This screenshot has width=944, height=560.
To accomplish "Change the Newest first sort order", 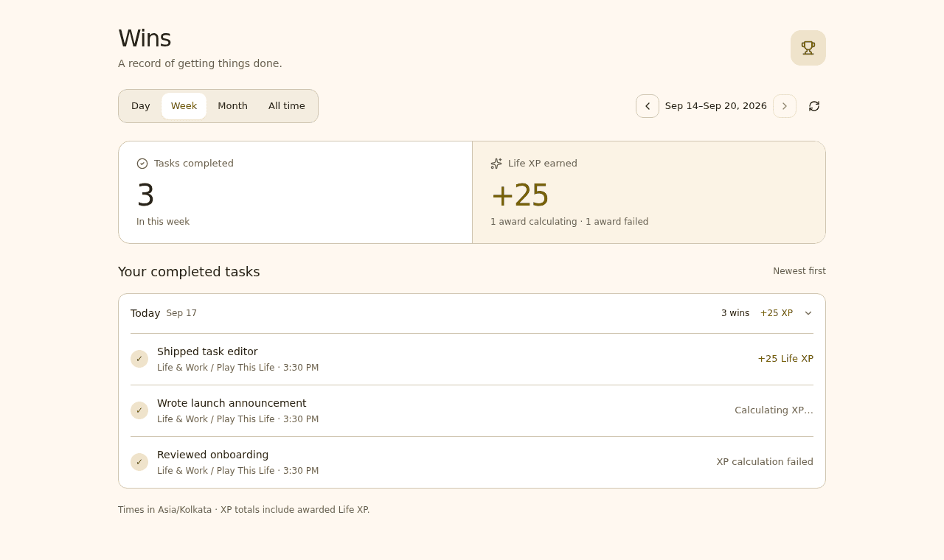I will pos(799,271).
